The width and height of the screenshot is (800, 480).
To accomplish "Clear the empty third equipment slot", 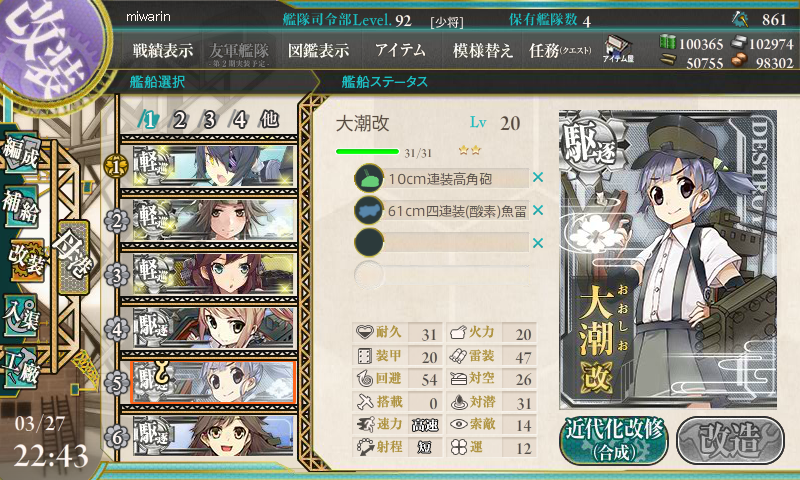I will pyautogui.click(x=538, y=243).
